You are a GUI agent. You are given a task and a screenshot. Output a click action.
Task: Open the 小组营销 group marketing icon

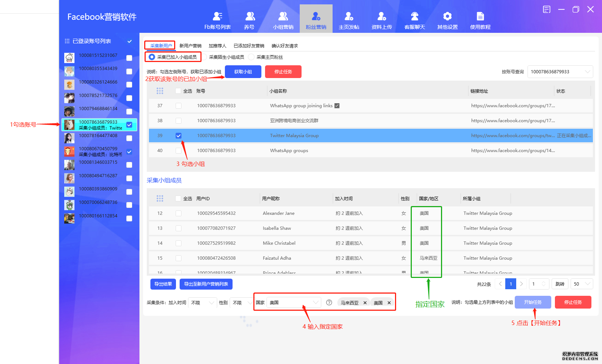tap(283, 16)
